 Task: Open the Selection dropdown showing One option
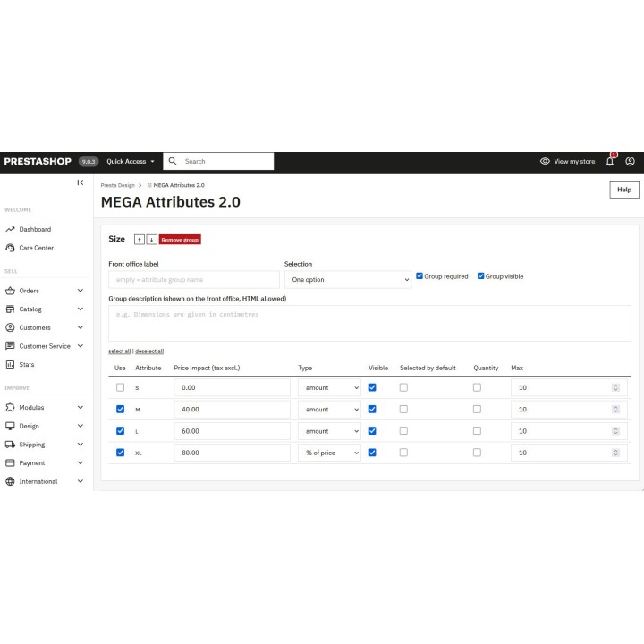[348, 280]
